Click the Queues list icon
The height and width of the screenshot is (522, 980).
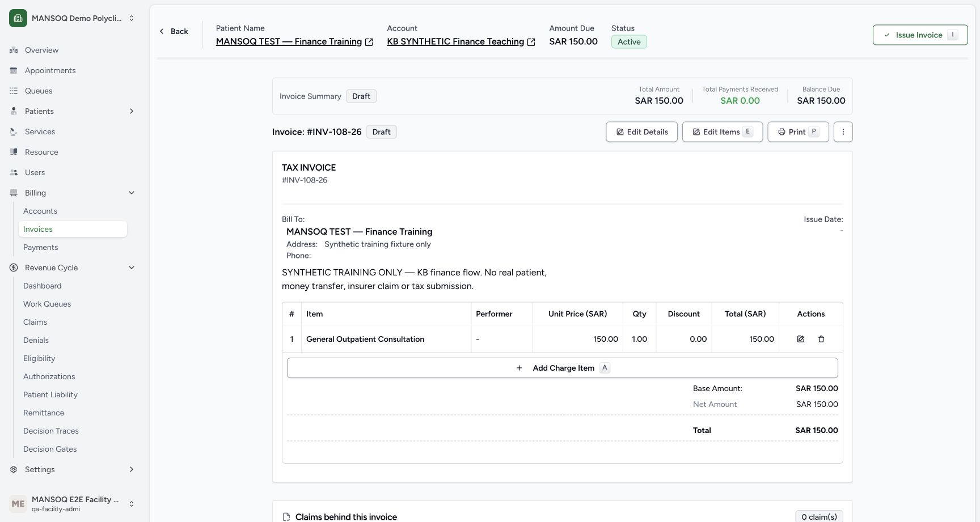14,91
